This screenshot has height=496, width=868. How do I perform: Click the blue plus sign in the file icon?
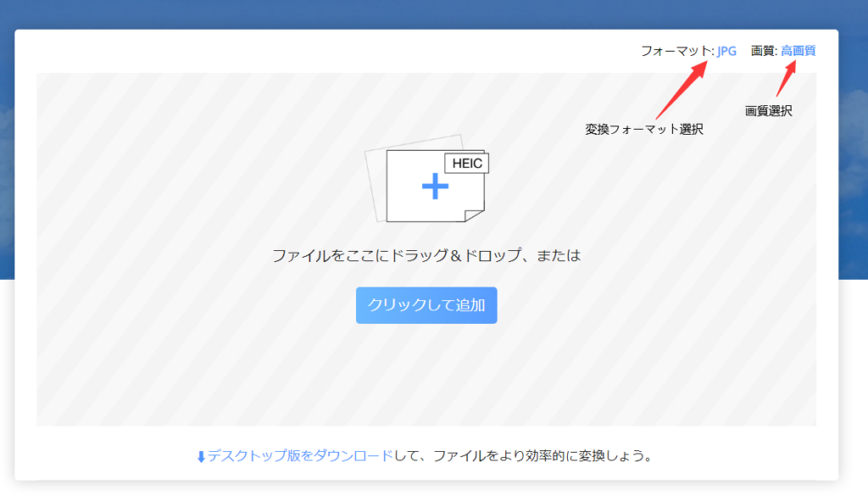(x=434, y=187)
